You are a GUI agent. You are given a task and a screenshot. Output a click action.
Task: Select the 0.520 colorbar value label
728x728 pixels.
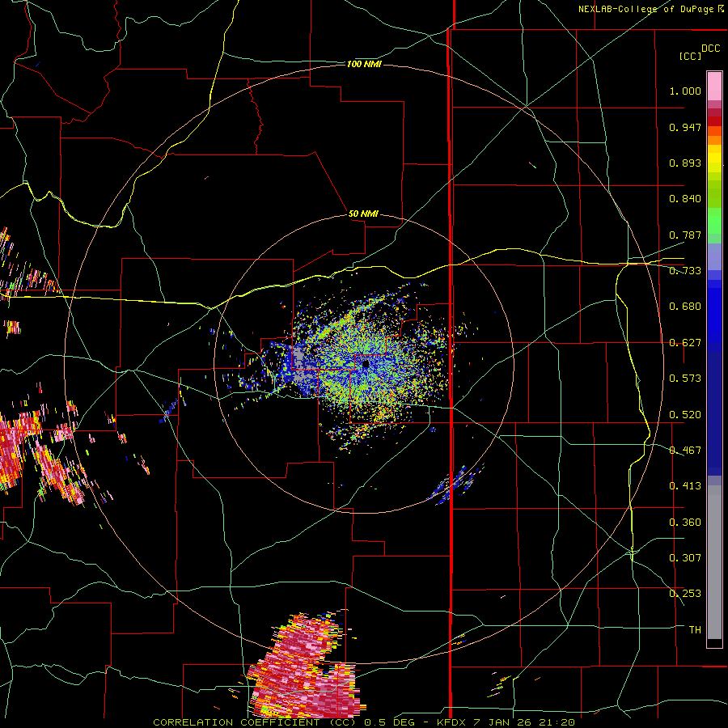point(685,415)
